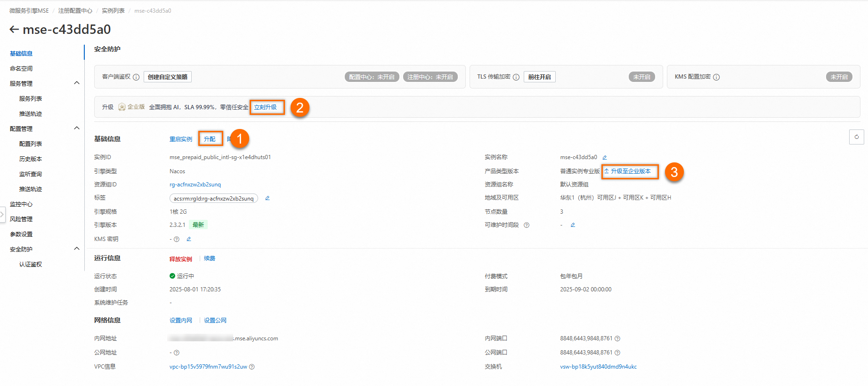This screenshot has width=868, height=386.
Task: Click the 未开启 pill in TLS 传输加密 card
Action: pos(642,77)
